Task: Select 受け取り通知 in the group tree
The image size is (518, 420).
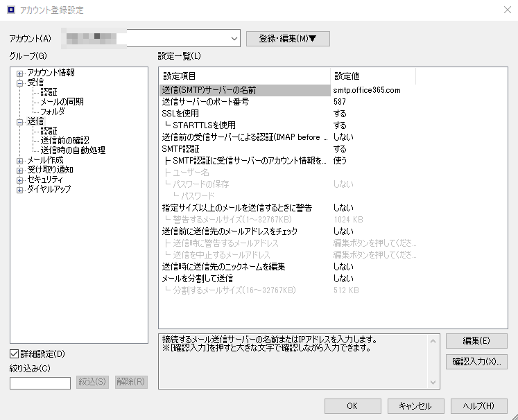Action: click(x=50, y=170)
